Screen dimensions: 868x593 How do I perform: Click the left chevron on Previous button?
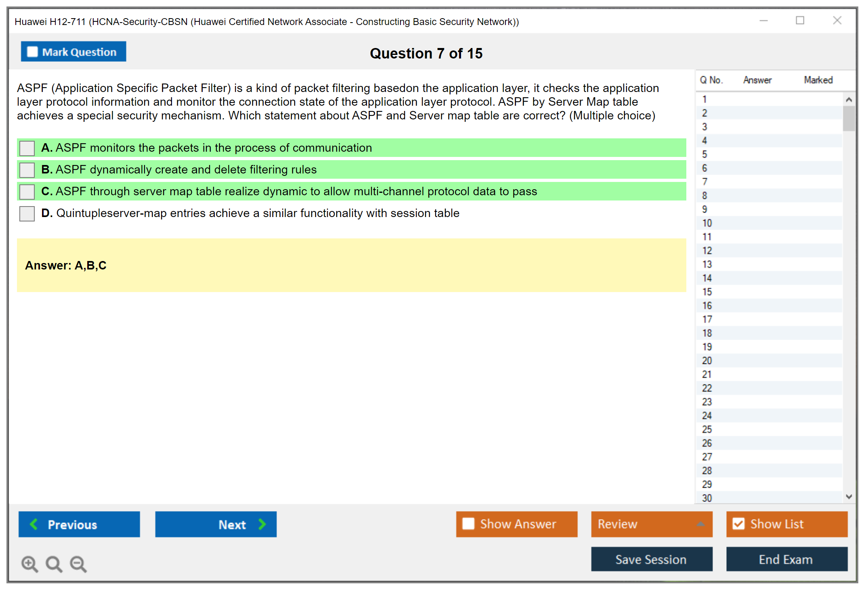(34, 524)
